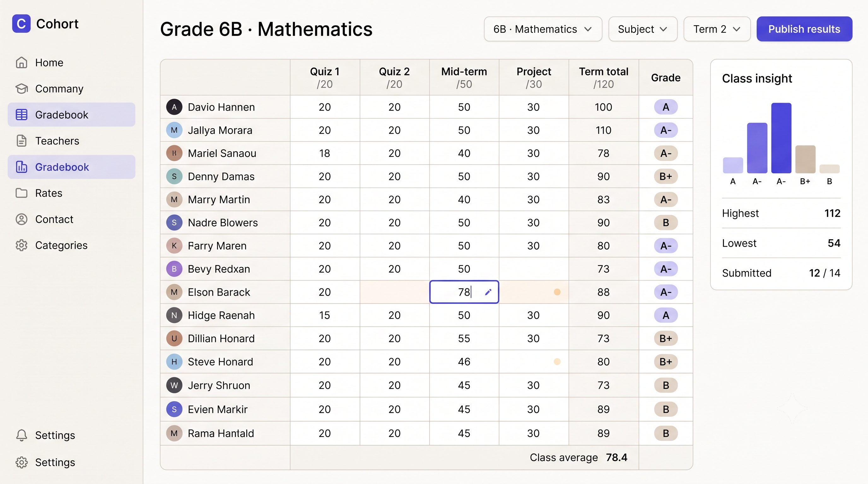Click the bell icon for Settings
The image size is (868, 484).
click(21, 435)
